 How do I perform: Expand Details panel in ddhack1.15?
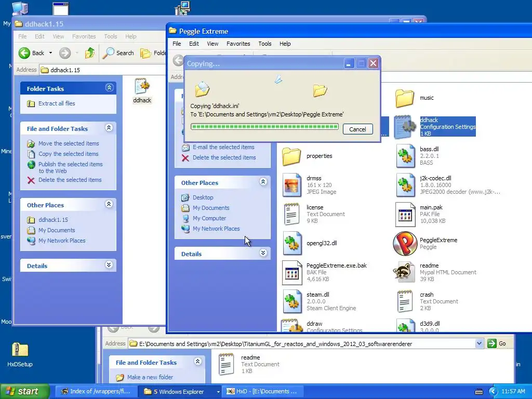(109, 265)
